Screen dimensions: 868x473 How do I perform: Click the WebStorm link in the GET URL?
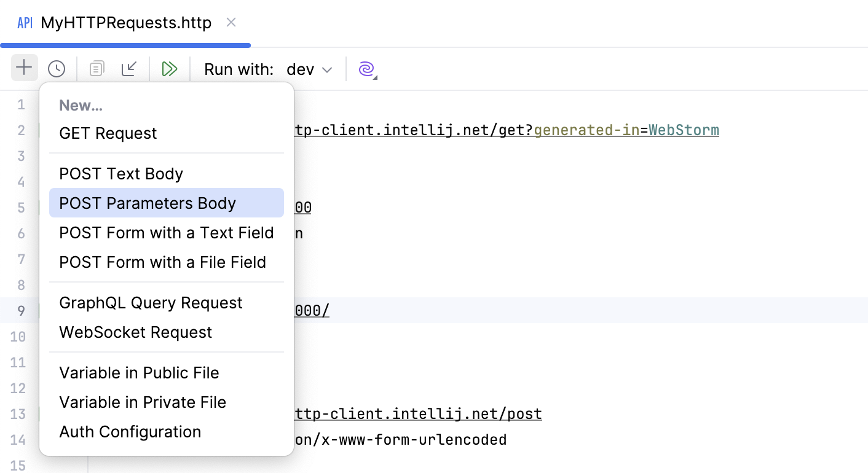683,130
